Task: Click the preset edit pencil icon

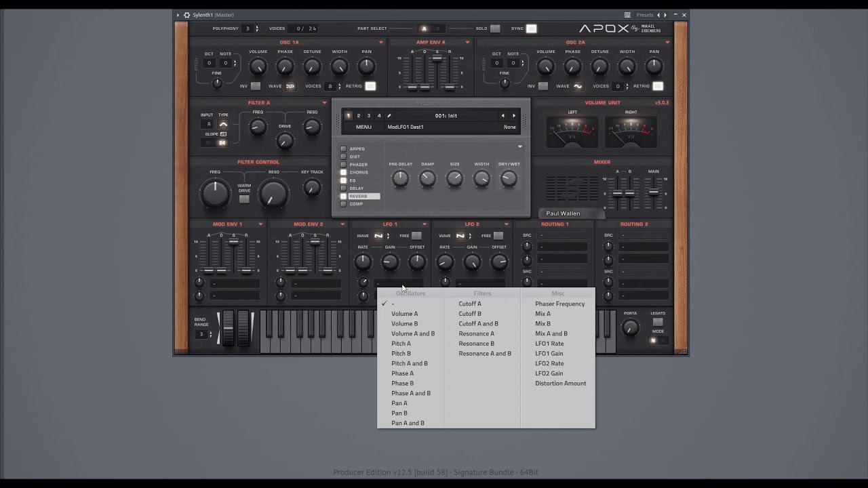Action: (x=389, y=116)
